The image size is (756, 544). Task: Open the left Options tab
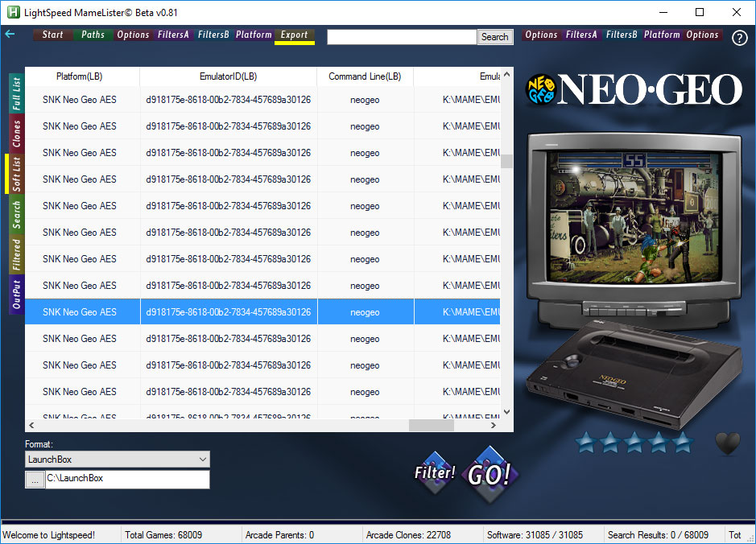click(133, 35)
